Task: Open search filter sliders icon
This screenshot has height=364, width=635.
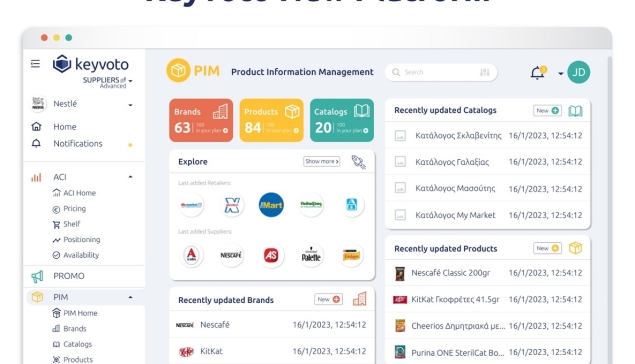Action: [484, 72]
